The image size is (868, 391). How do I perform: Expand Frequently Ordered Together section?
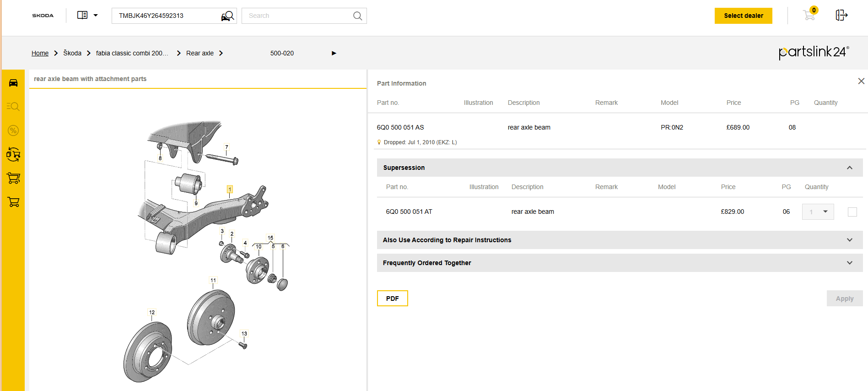620,263
